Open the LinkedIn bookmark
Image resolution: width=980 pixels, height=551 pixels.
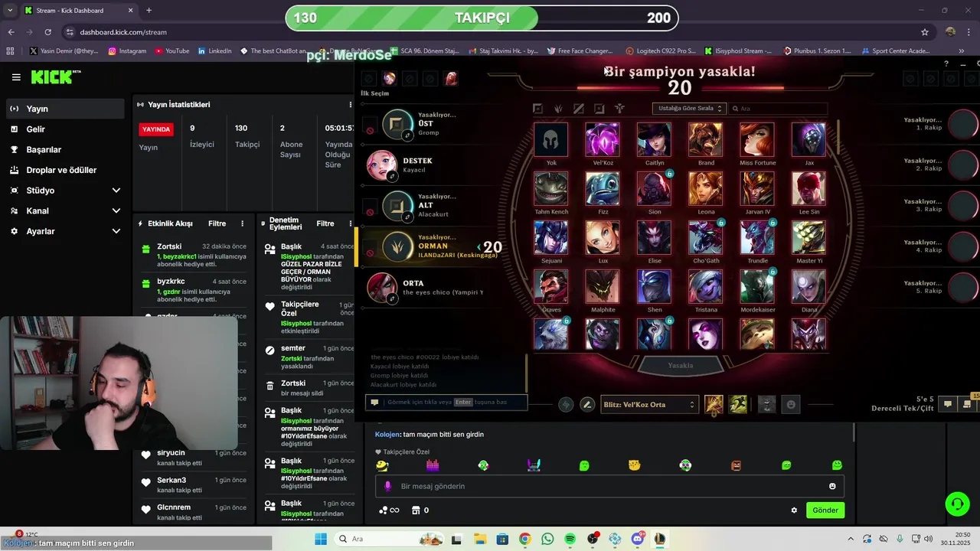click(x=214, y=51)
